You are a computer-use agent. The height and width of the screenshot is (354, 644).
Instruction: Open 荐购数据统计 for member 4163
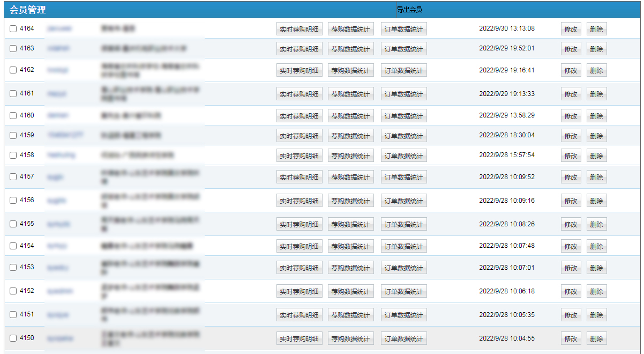pos(350,49)
